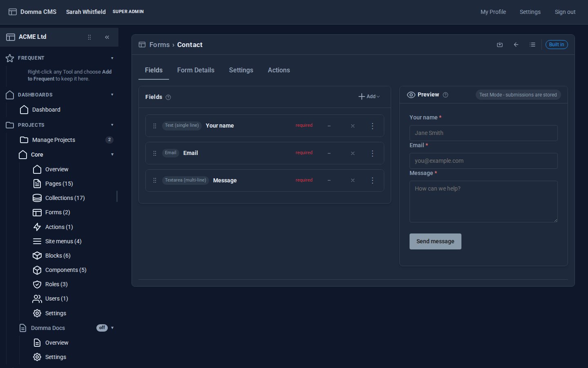Click into the Your name preview input
The image size is (588, 368).
point(483,133)
